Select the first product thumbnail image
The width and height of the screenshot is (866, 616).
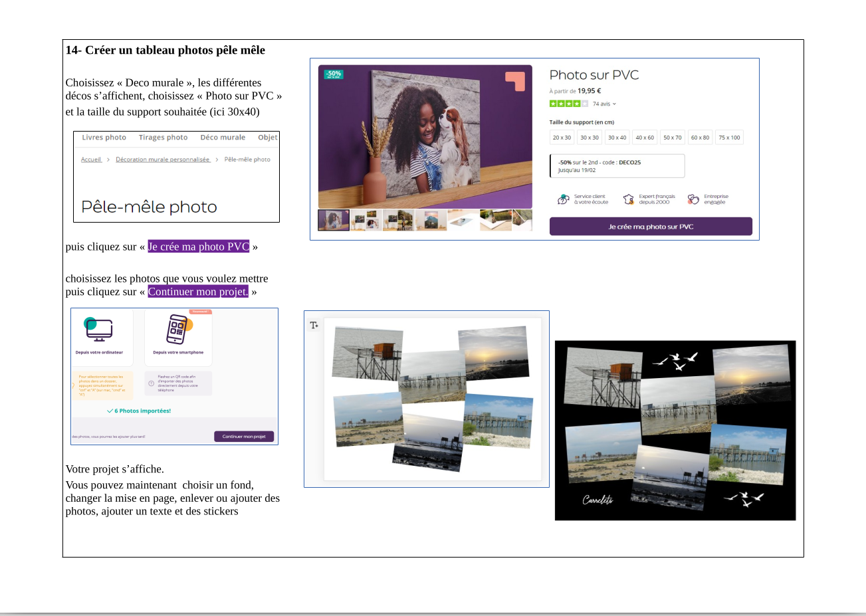(334, 220)
